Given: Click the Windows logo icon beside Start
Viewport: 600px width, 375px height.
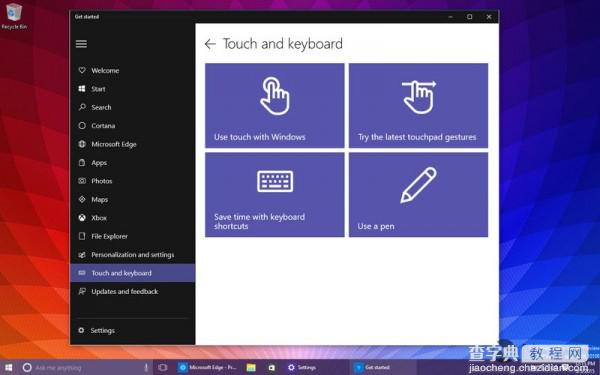Looking at the screenshot, I should tap(82, 88).
